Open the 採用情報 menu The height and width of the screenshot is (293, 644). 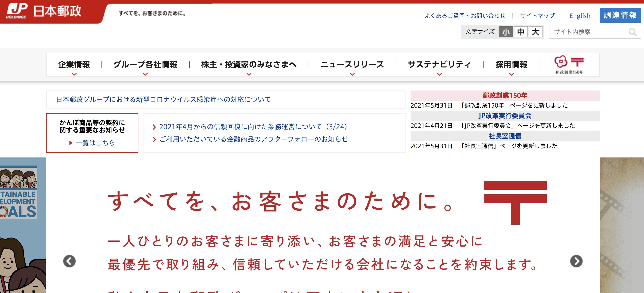[x=512, y=65]
